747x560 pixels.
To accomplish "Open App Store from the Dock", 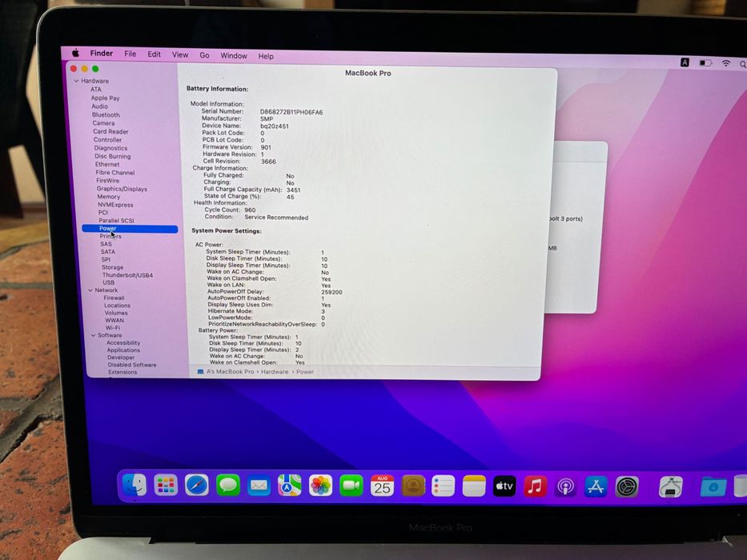I will [x=596, y=486].
